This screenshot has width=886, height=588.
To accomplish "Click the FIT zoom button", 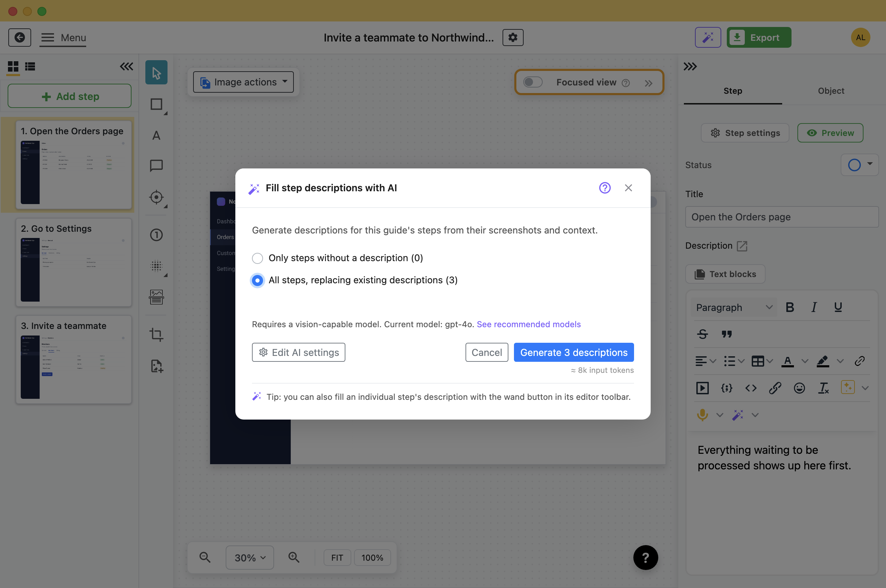I will 337,558.
